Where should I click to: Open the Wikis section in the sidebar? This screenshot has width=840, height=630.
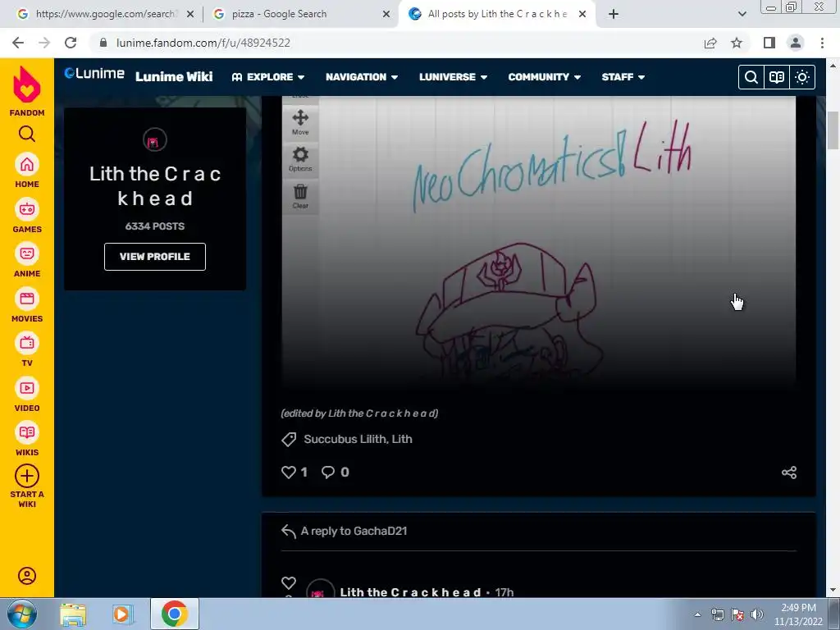pyautogui.click(x=27, y=439)
